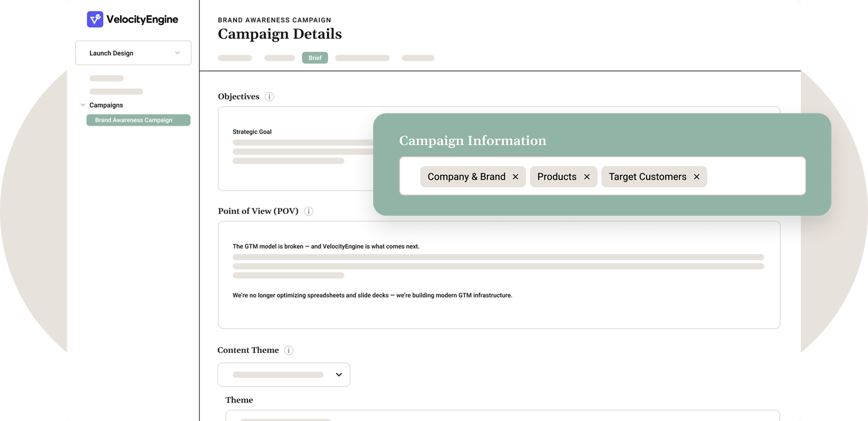Screen dimensions: 868x421
Task: Remove the Target Customers tag
Action: tap(697, 177)
